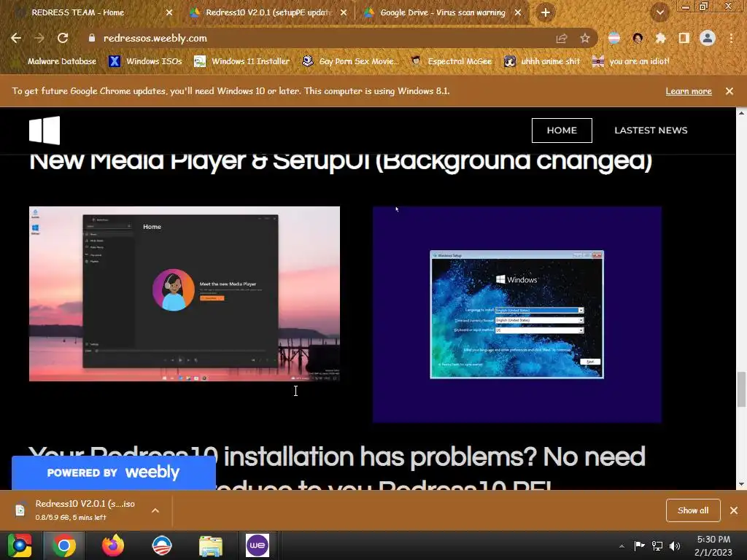Click the browser forward arrow
The height and width of the screenshot is (560, 747).
coord(39,38)
